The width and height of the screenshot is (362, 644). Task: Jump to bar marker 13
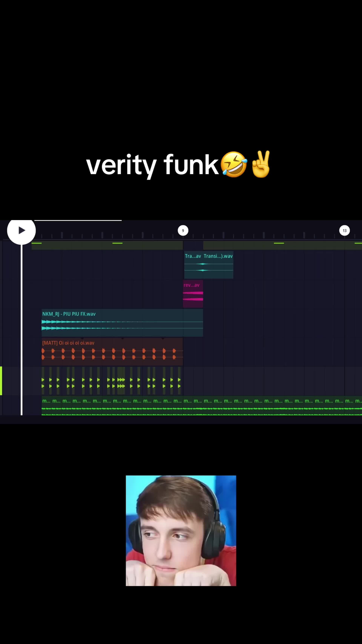[x=344, y=230]
